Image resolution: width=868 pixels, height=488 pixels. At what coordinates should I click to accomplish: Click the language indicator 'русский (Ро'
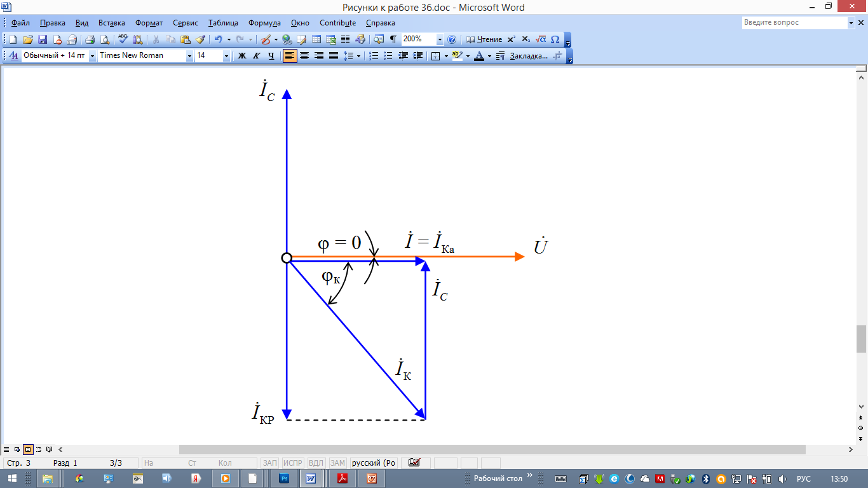tap(374, 463)
